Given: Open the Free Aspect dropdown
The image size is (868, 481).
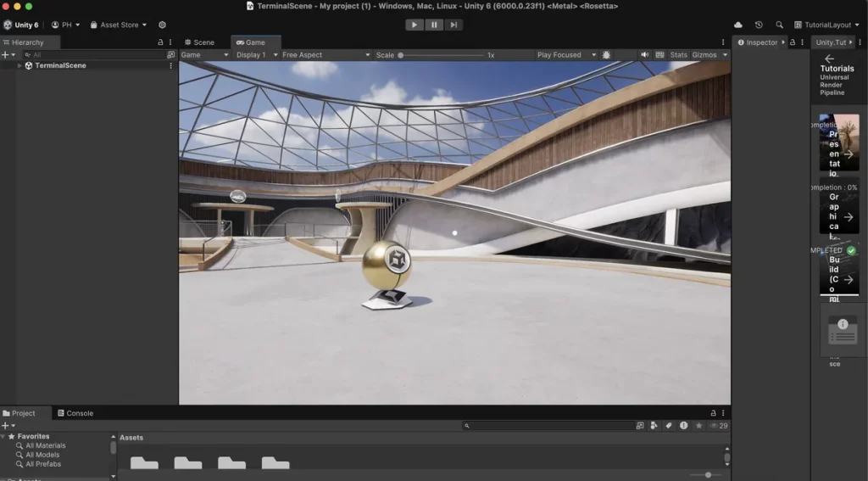Looking at the screenshot, I should 326,55.
